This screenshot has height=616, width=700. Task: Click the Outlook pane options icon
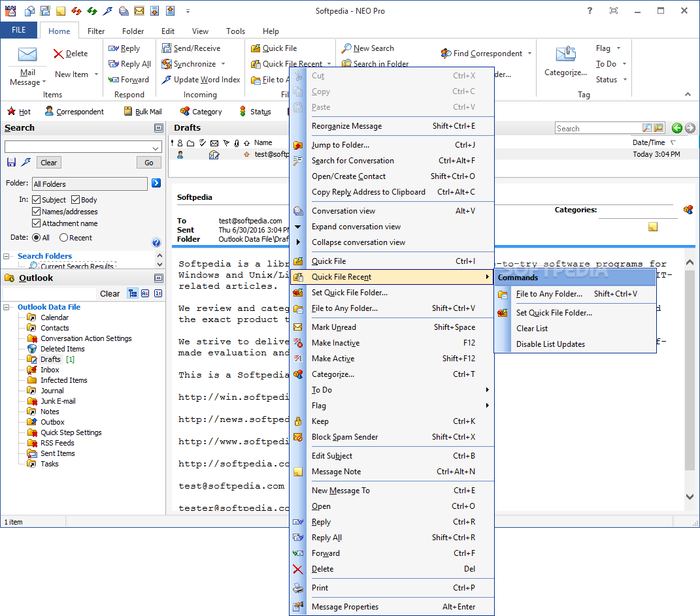(x=158, y=278)
